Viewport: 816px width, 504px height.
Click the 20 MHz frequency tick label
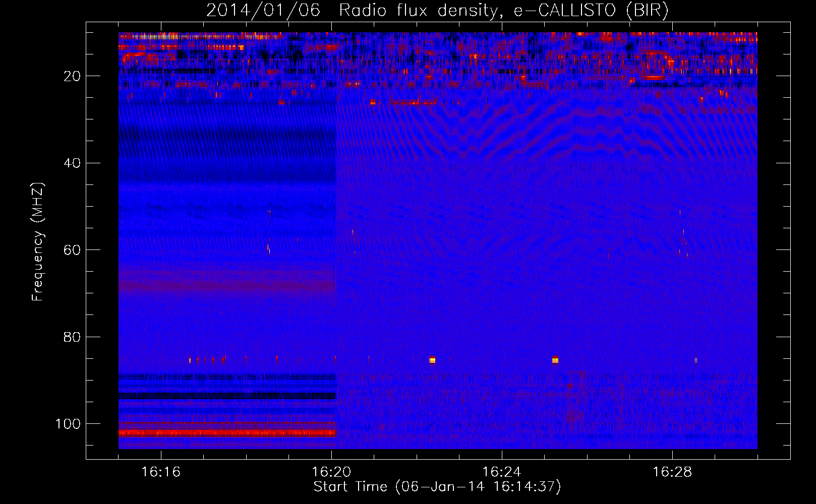click(x=72, y=76)
